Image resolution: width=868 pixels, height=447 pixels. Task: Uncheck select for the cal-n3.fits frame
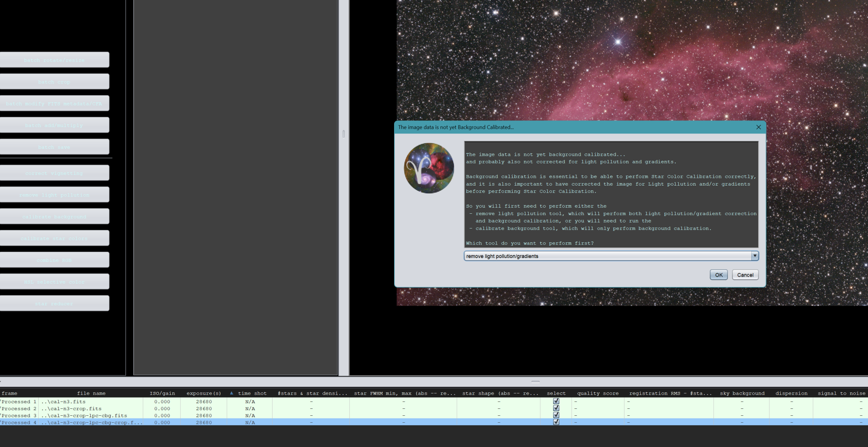(x=556, y=401)
